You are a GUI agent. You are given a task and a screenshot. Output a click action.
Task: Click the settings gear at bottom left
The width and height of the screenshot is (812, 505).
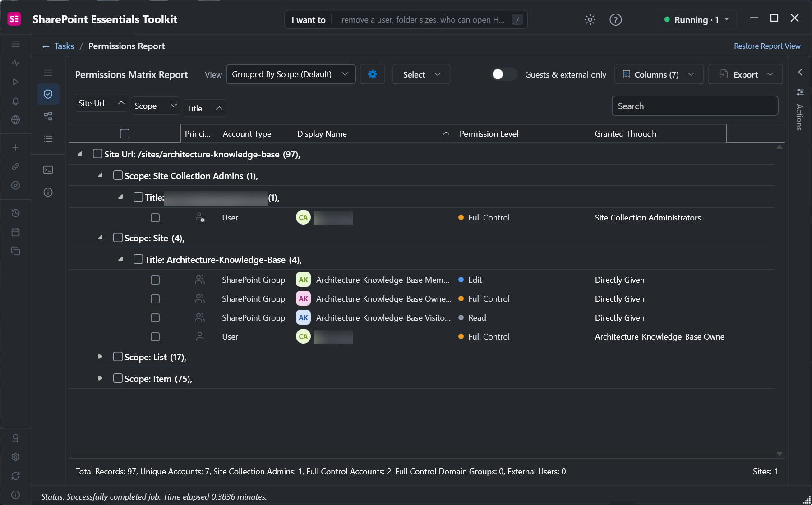(x=15, y=457)
